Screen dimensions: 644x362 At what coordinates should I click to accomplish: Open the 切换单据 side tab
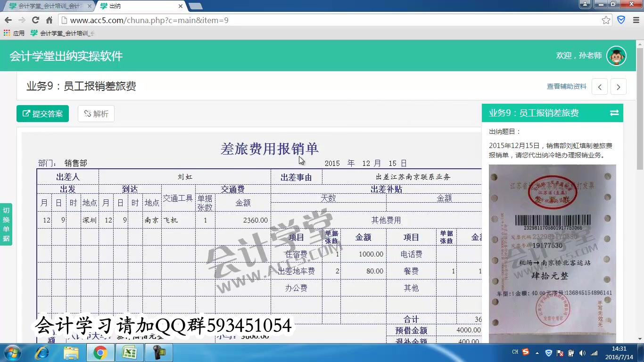[x=6, y=224]
